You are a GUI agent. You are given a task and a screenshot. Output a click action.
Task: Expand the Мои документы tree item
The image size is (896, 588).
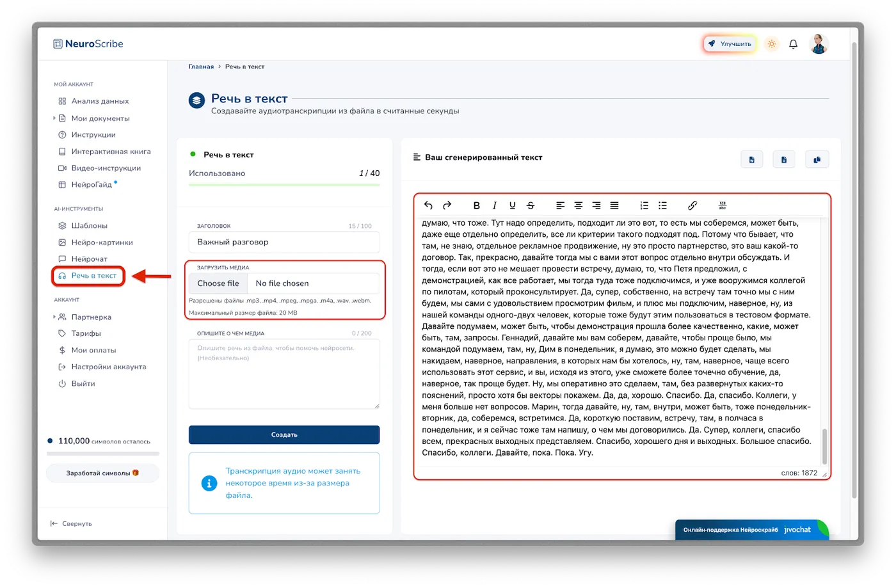[x=54, y=118]
